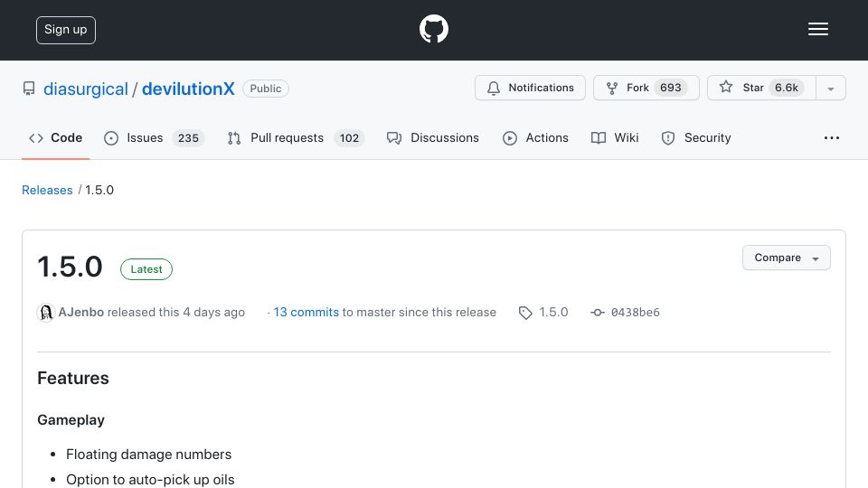Screen dimensions: 868x488
Task: View the 13 commits link
Action: pos(307,312)
